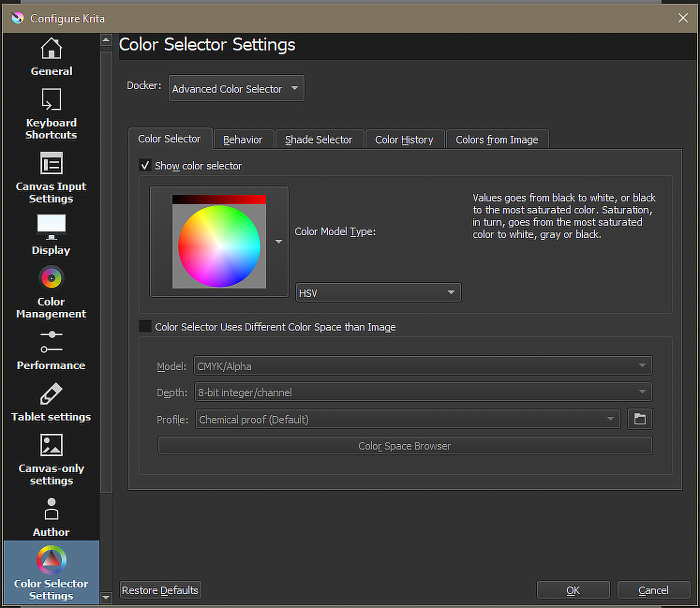Screen dimensions: 700x608
Task: Open the Depth 8-bit integer/channel dropdown
Action: pos(423,392)
